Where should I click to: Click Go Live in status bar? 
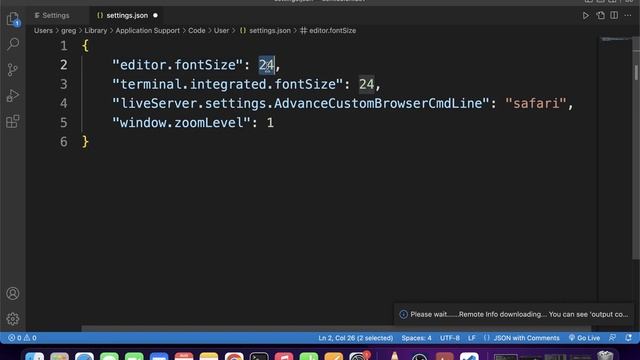click(x=584, y=338)
